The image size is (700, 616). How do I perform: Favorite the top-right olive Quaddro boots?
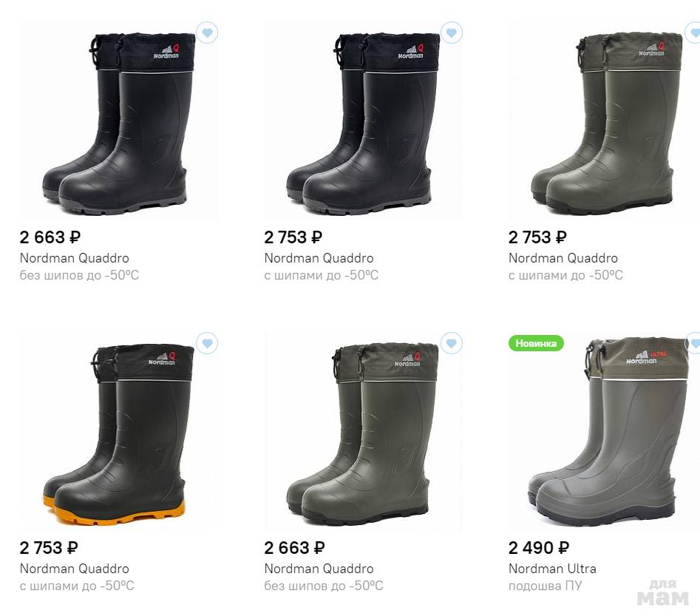[x=694, y=33]
